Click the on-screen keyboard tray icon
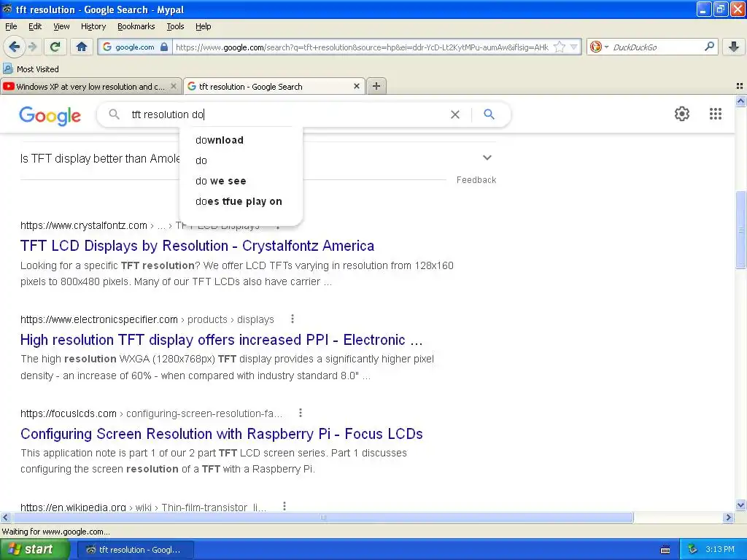 pyautogui.click(x=665, y=550)
